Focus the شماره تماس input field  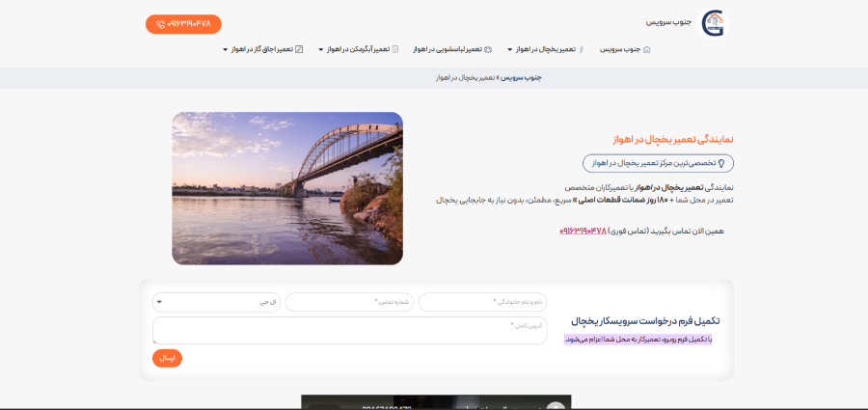(x=349, y=302)
